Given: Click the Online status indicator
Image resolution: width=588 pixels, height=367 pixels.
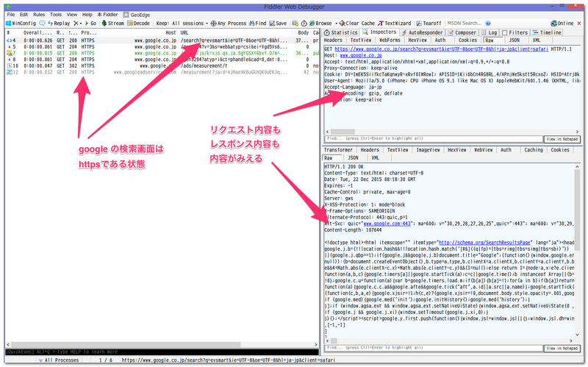Looking at the screenshot, I should point(562,24).
